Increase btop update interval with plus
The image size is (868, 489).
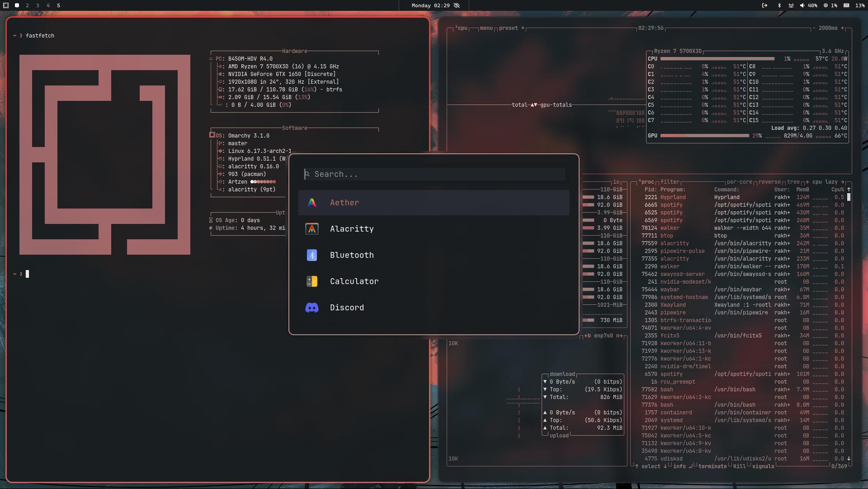point(842,28)
